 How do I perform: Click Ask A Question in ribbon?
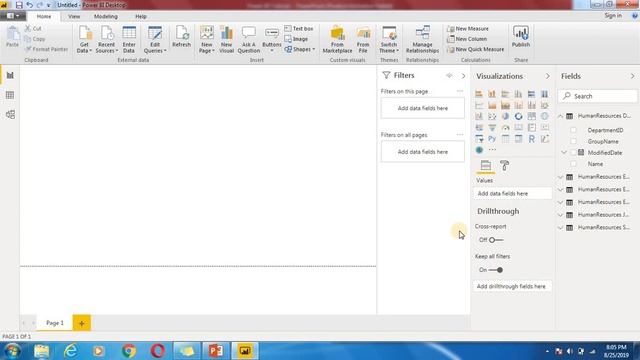point(249,40)
